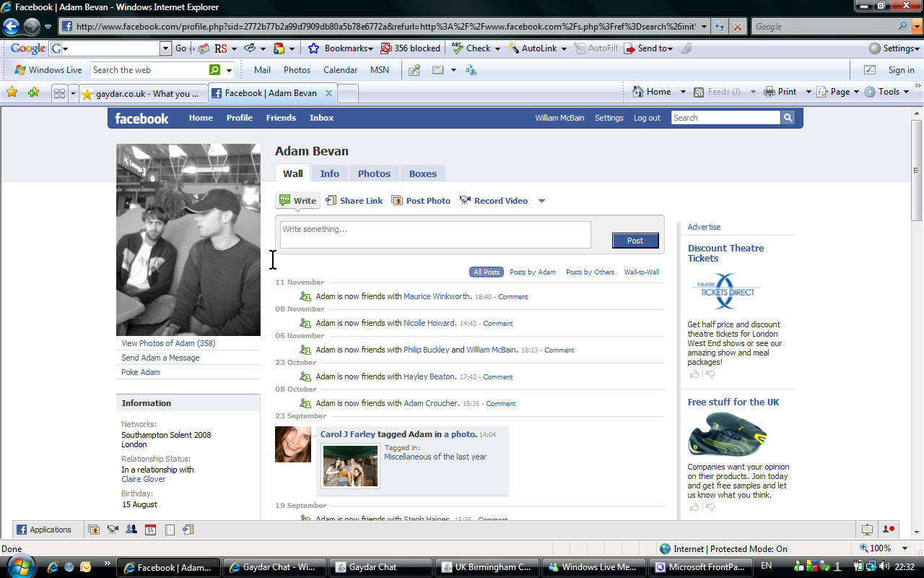Image resolution: width=924 pixels, height=578 pixels.
Task: Click the IE Forward navigation button
Action: 32,27
